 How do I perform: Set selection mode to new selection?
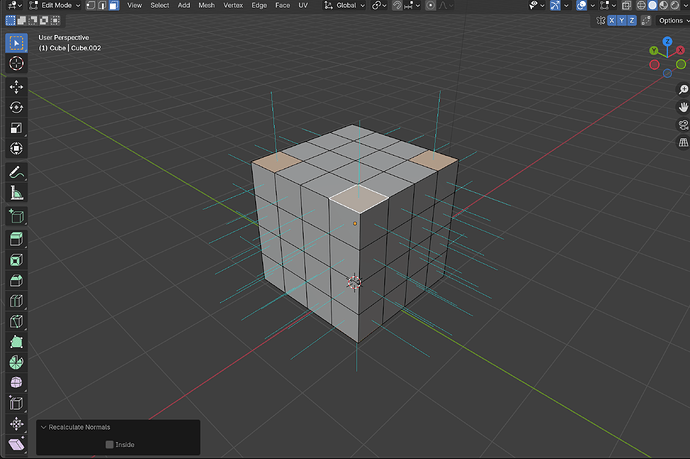11,20
